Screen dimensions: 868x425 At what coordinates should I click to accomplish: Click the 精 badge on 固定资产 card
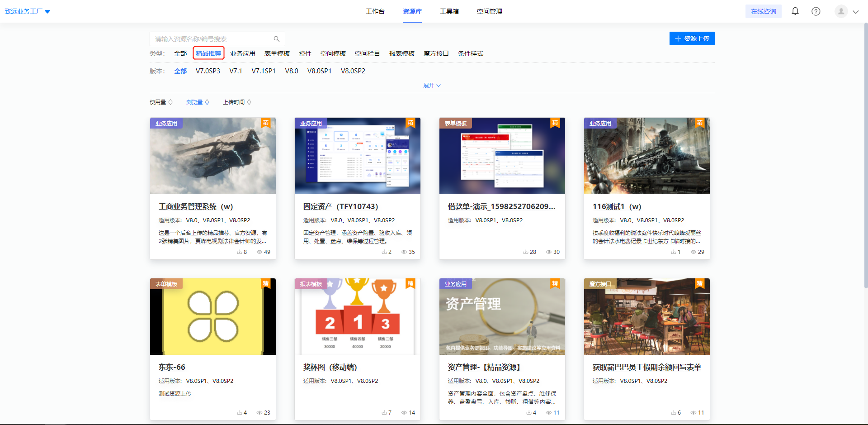pos(410,123)
